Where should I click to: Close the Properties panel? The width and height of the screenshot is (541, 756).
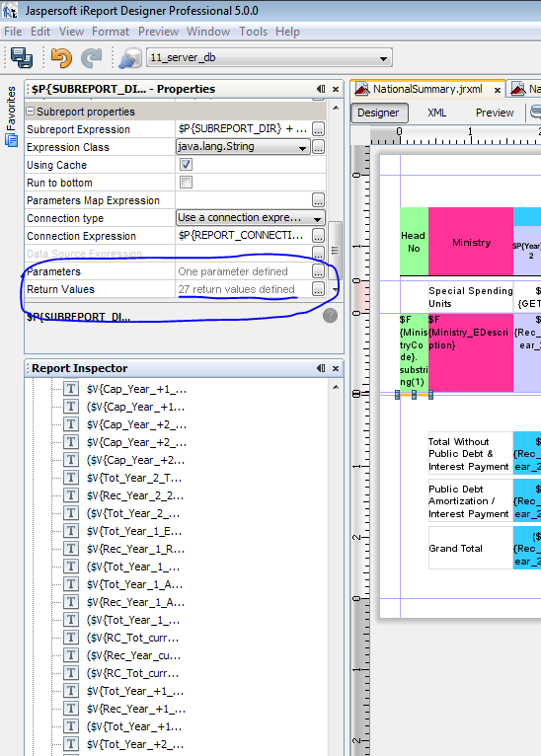point(336,89)
